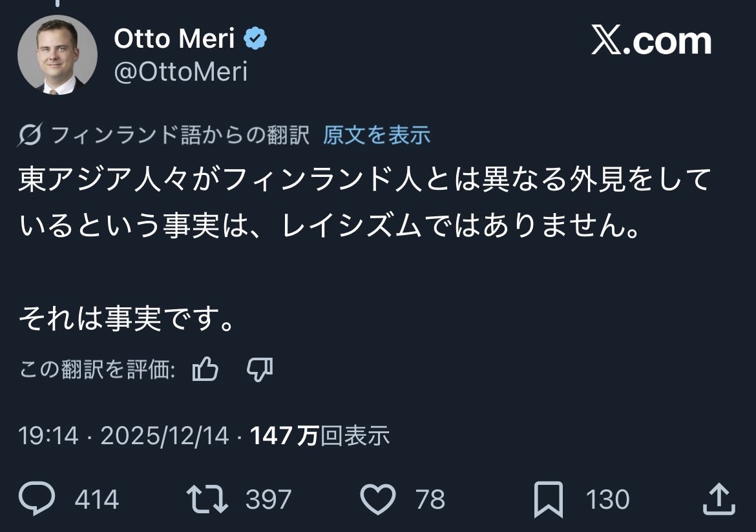This screenshot has width=756, height=532.
Task: Click the 19:14 post timestamp
Action: pos(48,436)
